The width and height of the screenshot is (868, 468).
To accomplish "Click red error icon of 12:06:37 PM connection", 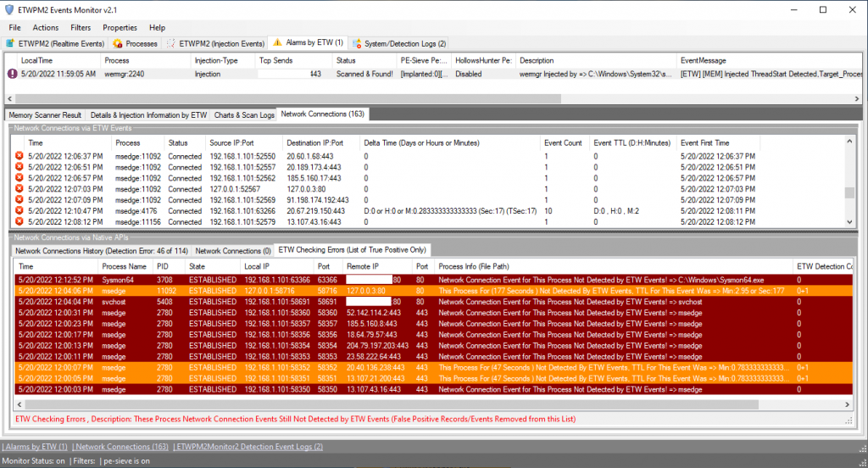I will [x=19, y=156].
